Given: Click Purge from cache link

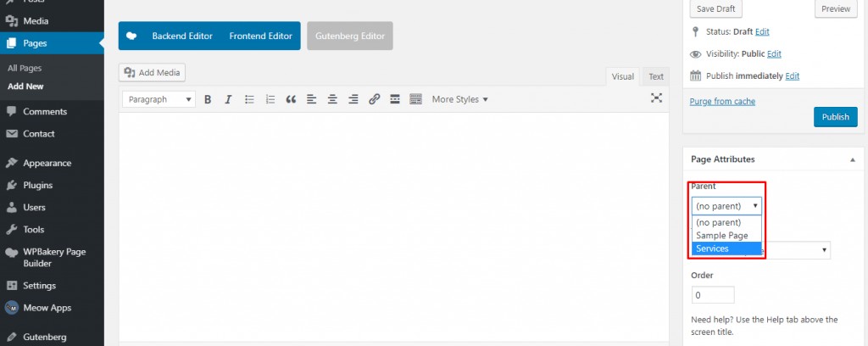Looking at the screenshot, I should (x=722, y=101).
